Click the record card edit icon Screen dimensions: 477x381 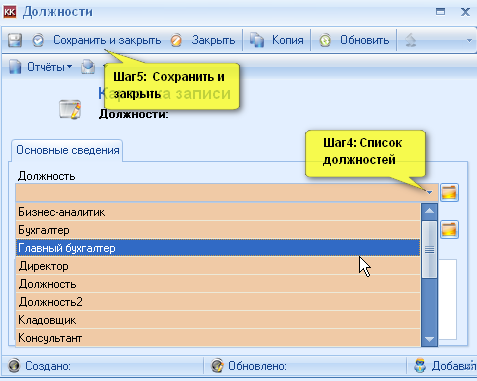pos(70,109)
